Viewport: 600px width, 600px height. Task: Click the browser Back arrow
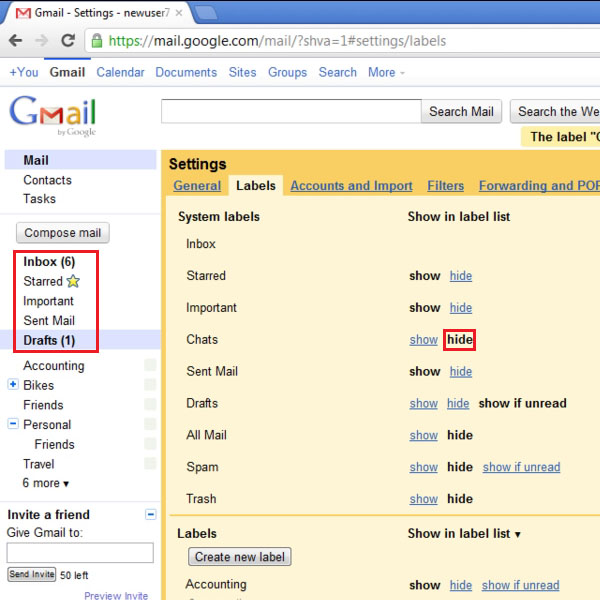[x=15, y=40]
